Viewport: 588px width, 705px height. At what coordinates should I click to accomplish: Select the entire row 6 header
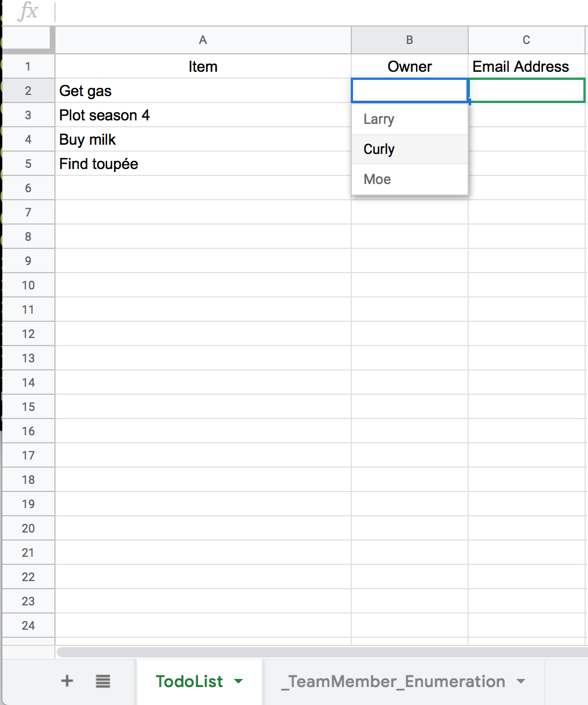28,188
